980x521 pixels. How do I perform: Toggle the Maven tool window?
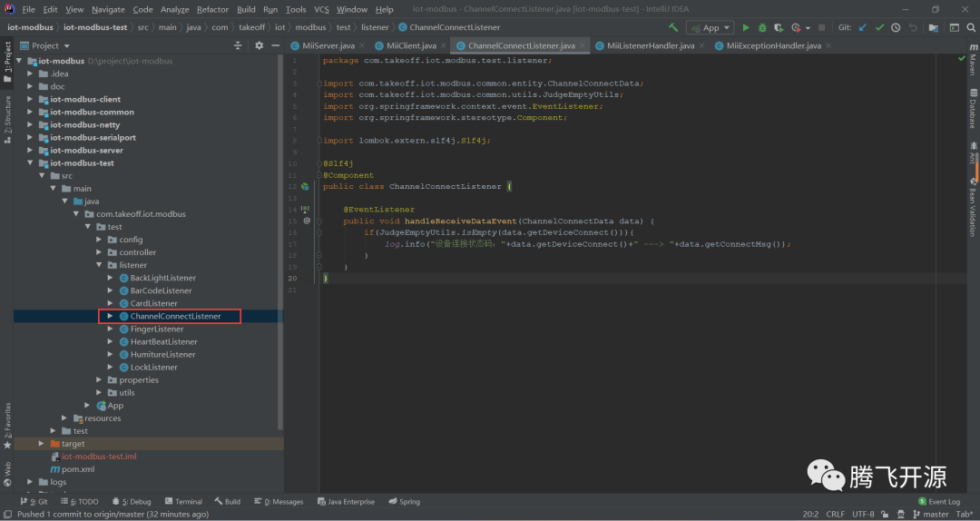coord(973,61)
